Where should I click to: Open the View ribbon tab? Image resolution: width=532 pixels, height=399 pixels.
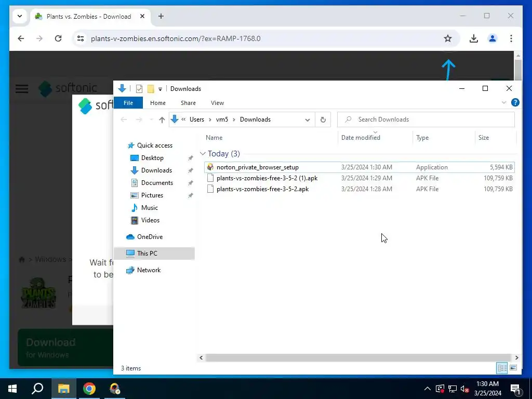coord(217,103)
